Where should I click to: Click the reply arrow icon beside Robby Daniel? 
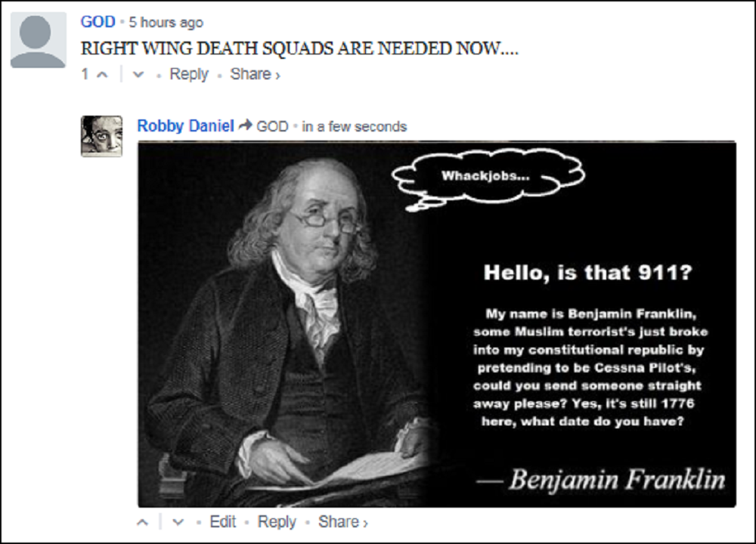coord(246,125)
